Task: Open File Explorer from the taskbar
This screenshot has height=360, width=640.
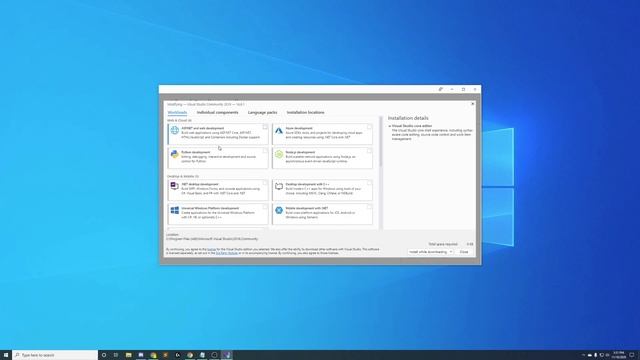Action: (x=129, y=355)
